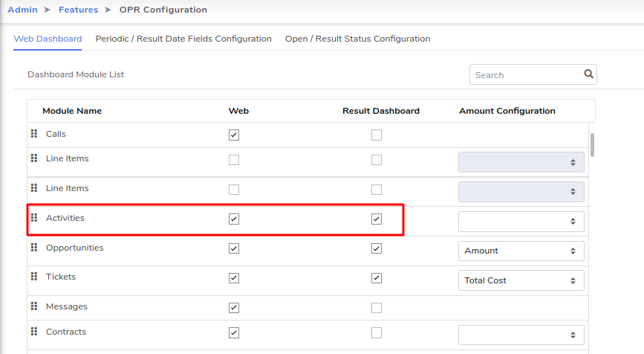Click the Messages row drag handle

pyautogui.click(x=34, y=306)
